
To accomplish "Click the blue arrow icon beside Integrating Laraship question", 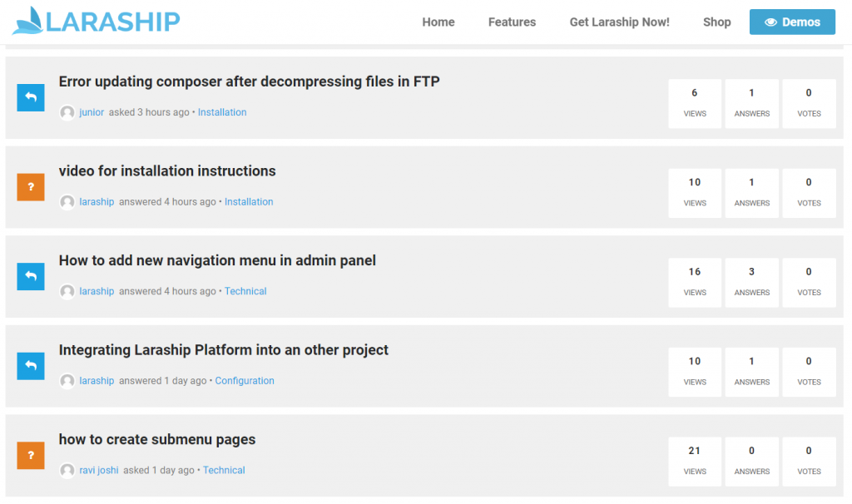I will pyautogui.click(x=30, y=366).
